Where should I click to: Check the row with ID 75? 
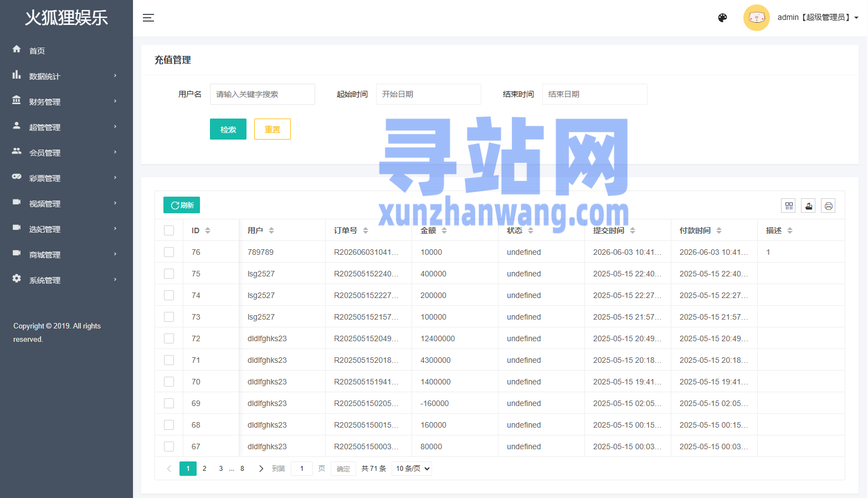169,274
